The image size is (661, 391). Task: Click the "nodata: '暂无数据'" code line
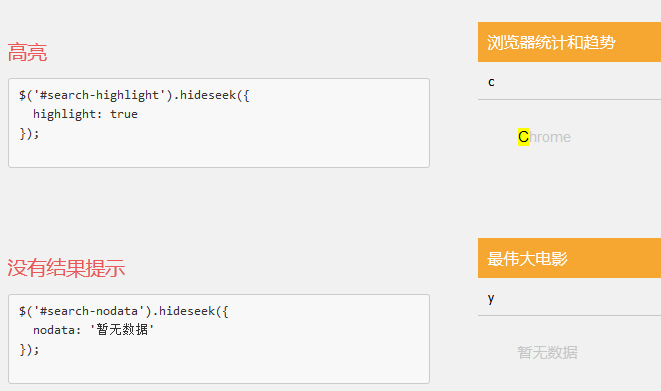[94, 329]
